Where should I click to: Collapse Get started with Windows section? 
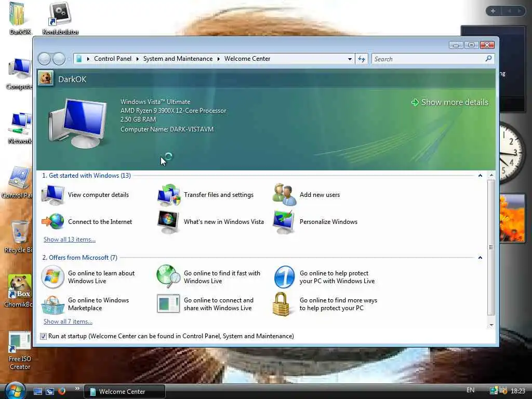[480, 176]
